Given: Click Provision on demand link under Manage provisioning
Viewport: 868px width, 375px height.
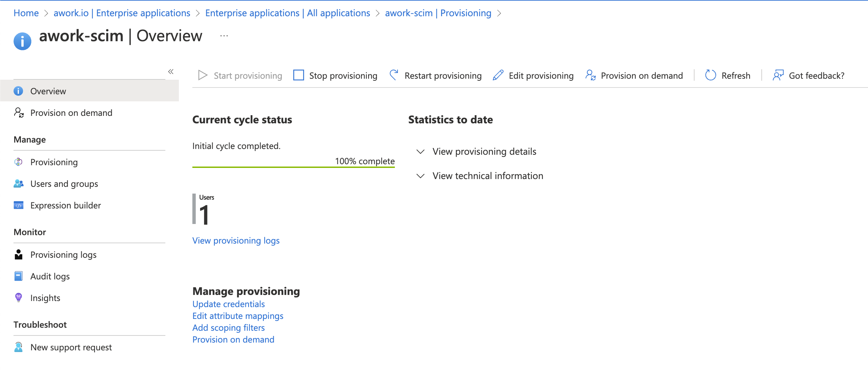Looking at the screenshot, I should pos(233,339).
